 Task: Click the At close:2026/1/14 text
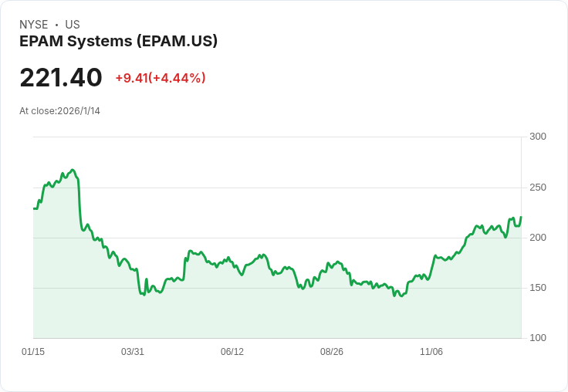point(59,111)
